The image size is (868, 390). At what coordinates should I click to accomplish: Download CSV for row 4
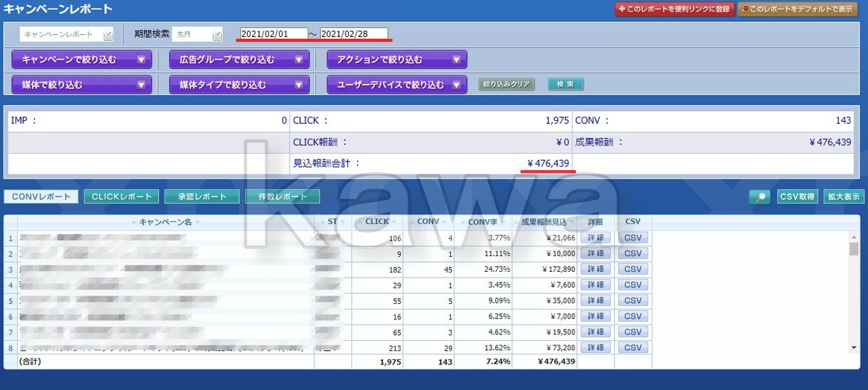(x=633, y=285)
